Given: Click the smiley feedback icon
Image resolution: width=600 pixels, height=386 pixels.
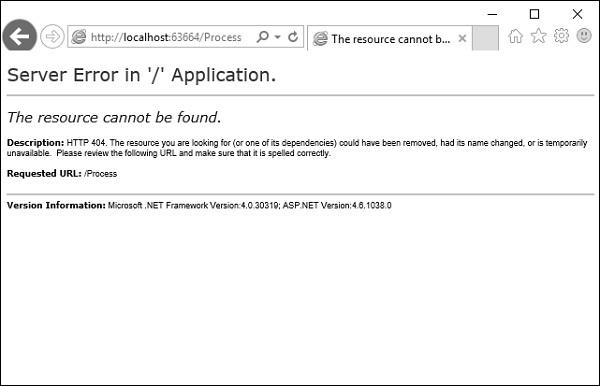Looking at the screenshot, I should coord(584,36).
